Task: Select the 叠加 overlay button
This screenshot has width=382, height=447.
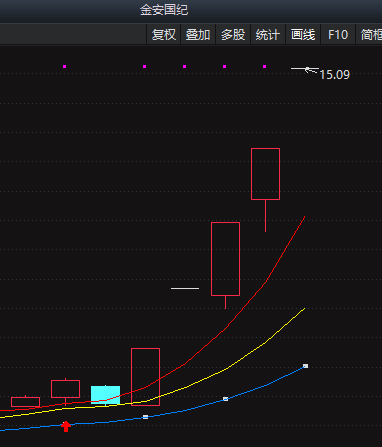Action: pyautogui.click(x=198, y=34)
